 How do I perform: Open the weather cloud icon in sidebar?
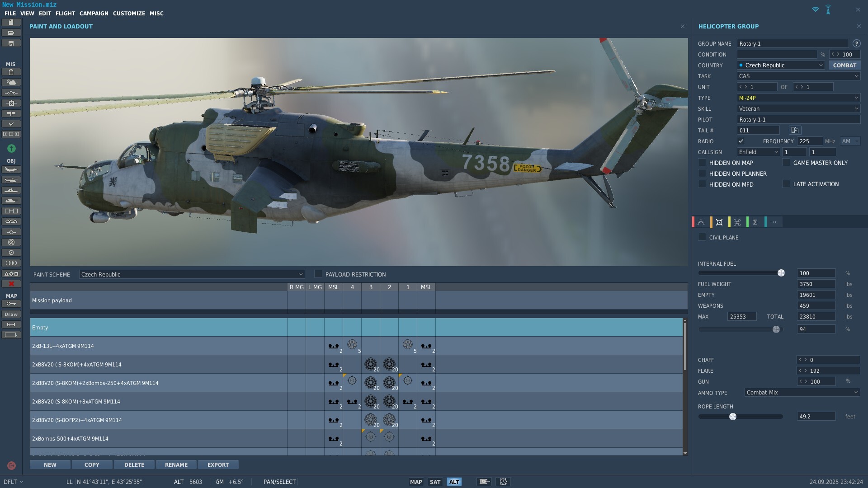[x=11, y=82]
